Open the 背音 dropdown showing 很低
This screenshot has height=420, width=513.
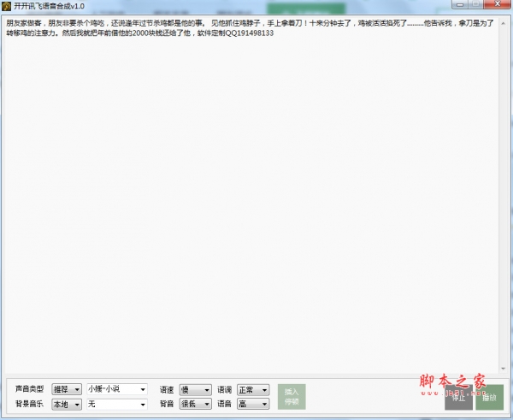(x=195, y=404)
